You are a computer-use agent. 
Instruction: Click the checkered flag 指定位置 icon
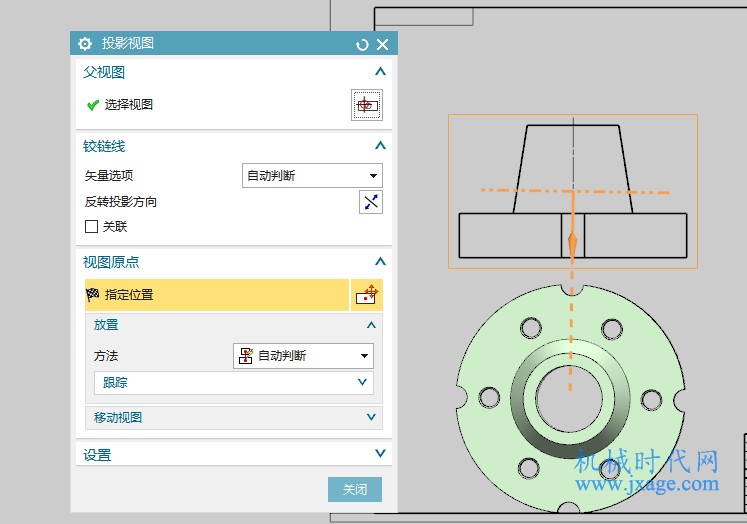click(92, 295)
